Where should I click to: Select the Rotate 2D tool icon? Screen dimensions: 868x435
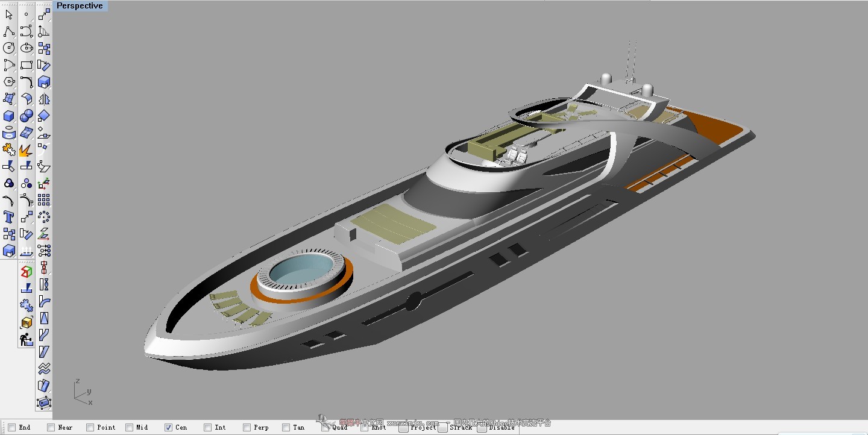[x=44, y=65]
